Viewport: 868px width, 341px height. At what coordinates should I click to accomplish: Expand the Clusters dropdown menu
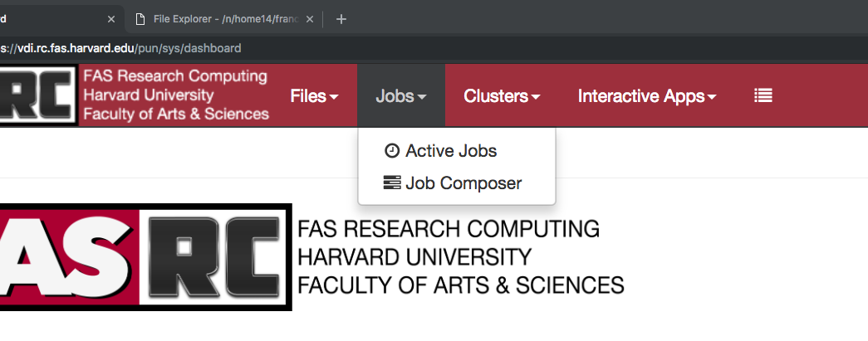[x=502, y=95]
